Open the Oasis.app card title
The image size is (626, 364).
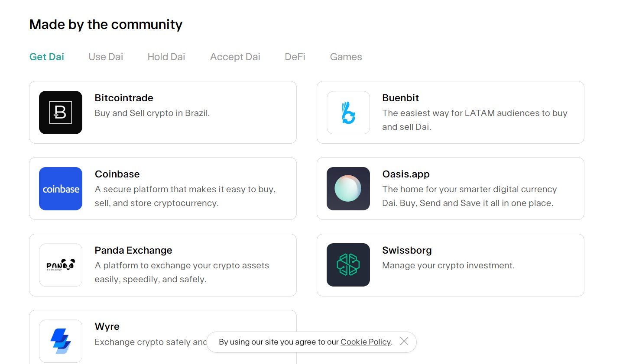(x=406, y=174)
